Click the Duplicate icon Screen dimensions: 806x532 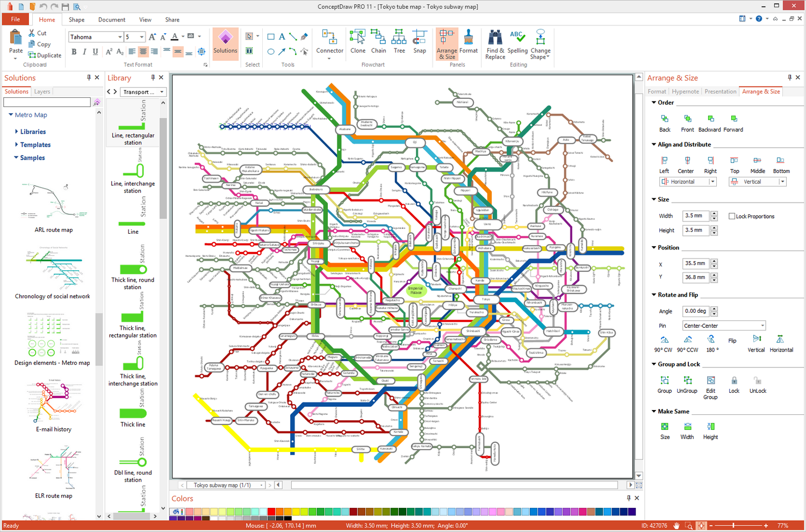pyautogui.click(x=32, y=55)
